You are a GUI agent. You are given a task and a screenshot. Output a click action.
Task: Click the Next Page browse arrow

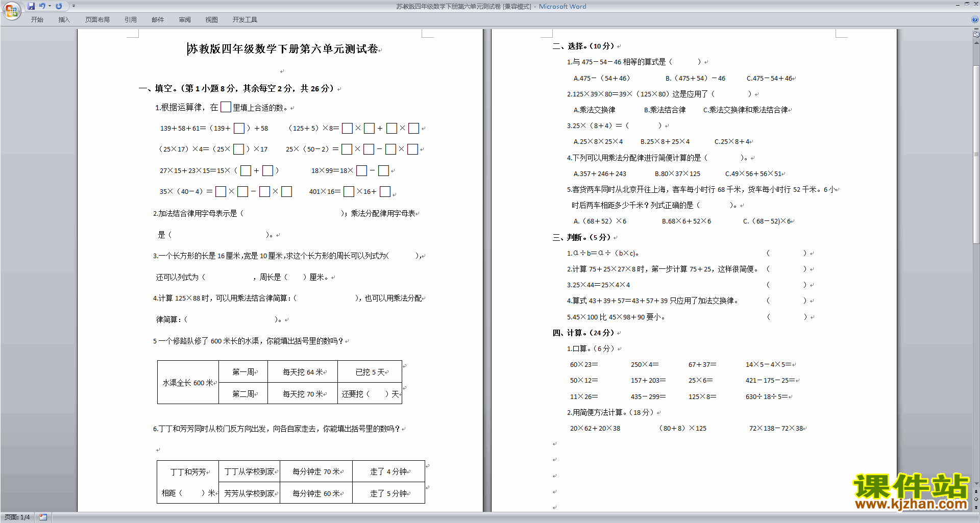pyautogui.click(x=976, y=508)
